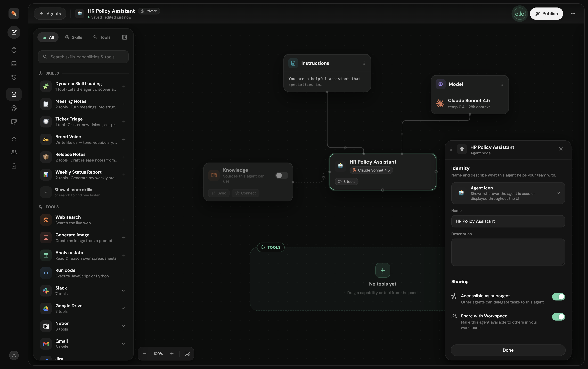This screenshot has width=588, height=369.
Task: Click the 3 tools chip on agent node
Action: pos(346,182)
